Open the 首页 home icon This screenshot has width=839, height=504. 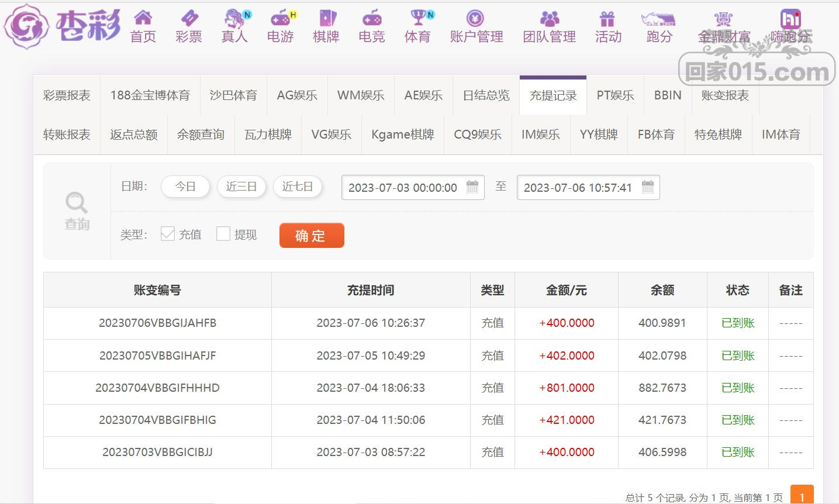tap(143, 18)
